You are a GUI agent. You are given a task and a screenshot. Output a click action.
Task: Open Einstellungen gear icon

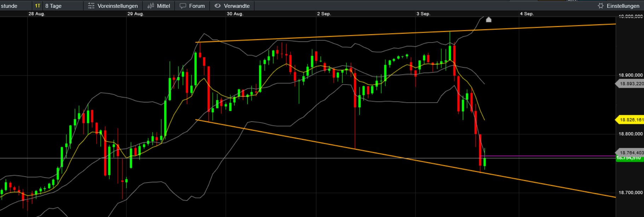click(600, 6)
